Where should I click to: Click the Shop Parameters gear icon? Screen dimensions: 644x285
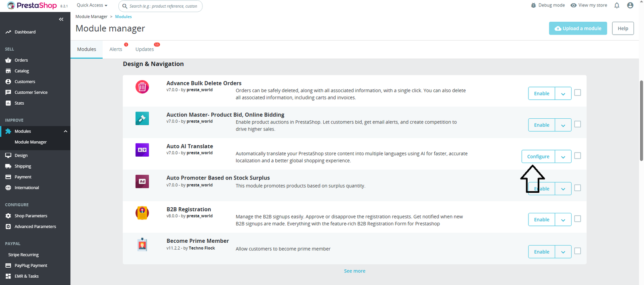(x=8, y=216)
